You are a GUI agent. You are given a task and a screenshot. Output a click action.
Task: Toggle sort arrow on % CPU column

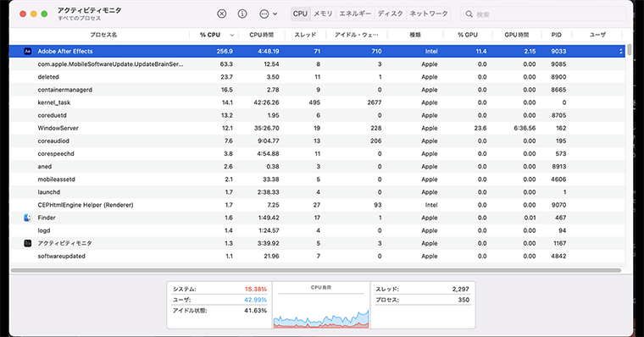[x=231, y=35]
